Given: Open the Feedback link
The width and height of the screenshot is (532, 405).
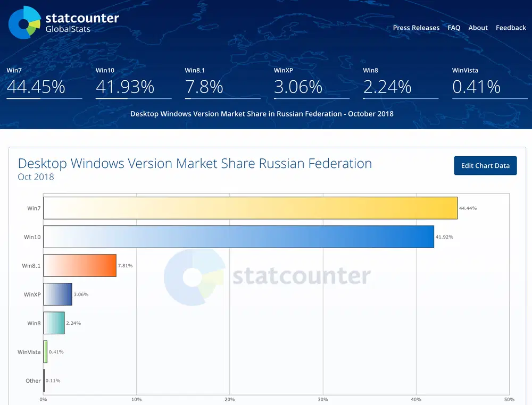Looking at the screenshot, I should pyautogui.click(x=510, y=28).
